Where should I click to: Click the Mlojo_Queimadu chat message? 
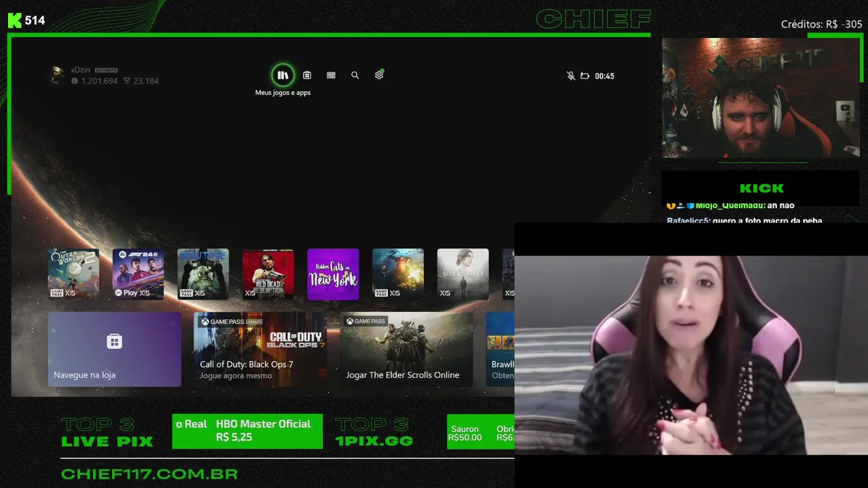730,205
